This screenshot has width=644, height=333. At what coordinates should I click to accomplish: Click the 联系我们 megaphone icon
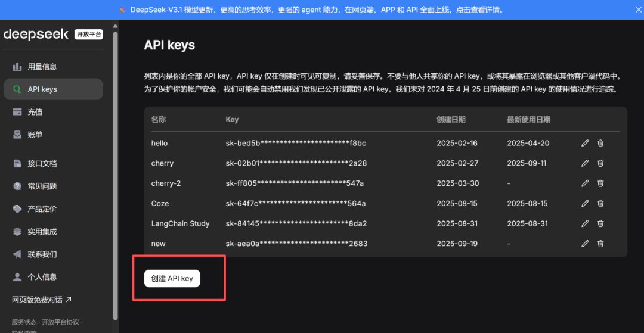click(x=17, y=254)
